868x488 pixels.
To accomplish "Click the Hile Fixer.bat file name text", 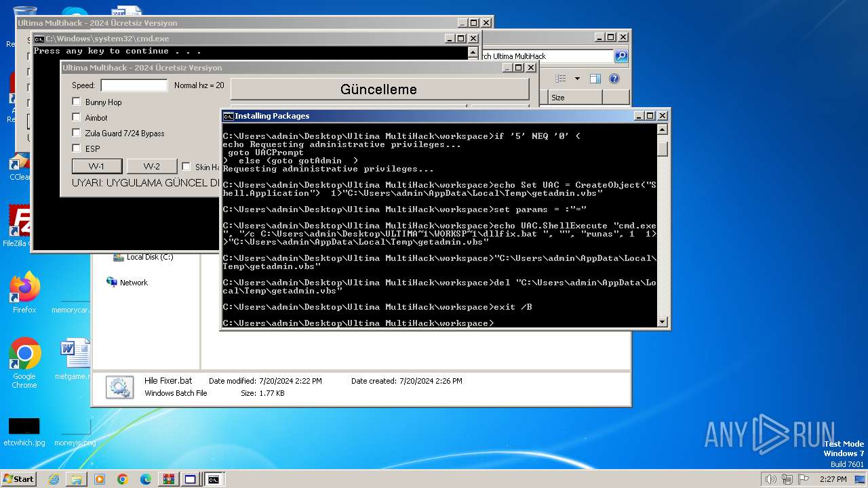I will click(168, 381).
